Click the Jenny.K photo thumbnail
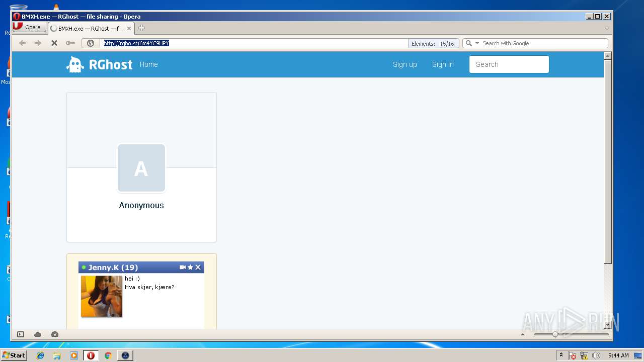 (x=102, y=296)
